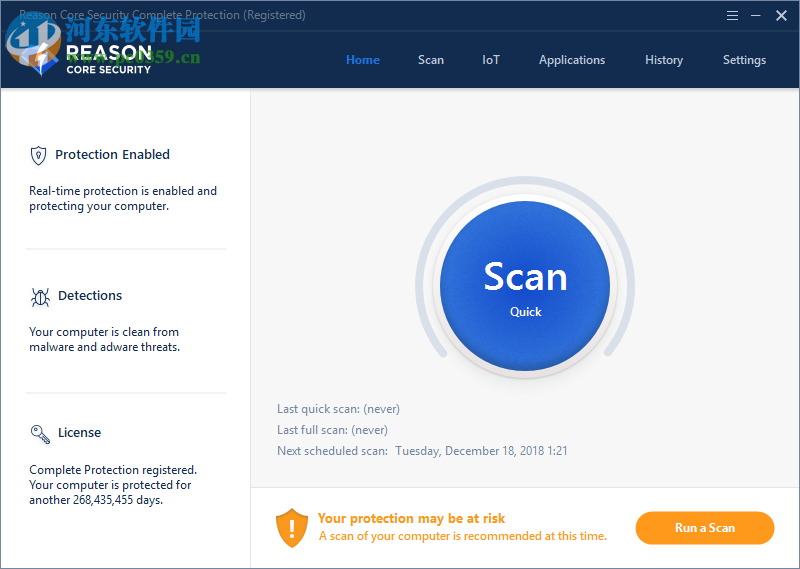Close the Reason Core Security window
Viewport: 800px width, 569px height.
(x=781, y=16)
